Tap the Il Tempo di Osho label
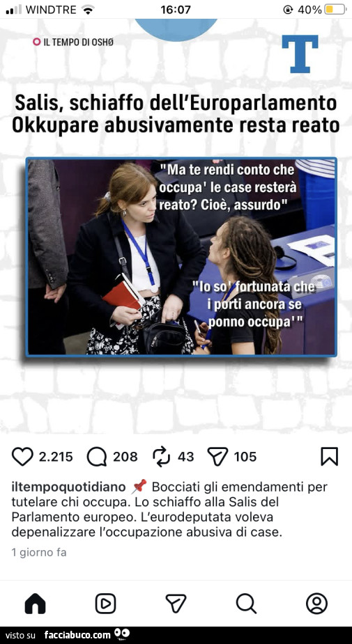This screenshot has height=644, width=352. click(73, 42)
